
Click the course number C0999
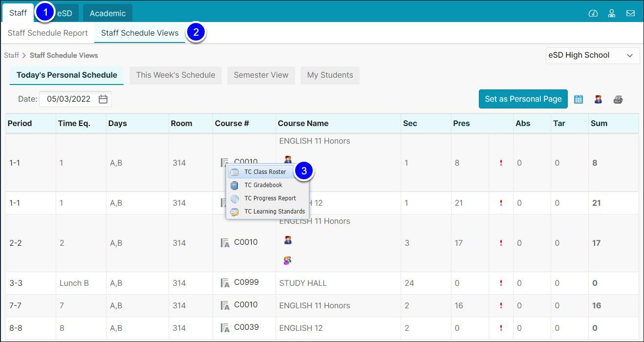(246, 282)
